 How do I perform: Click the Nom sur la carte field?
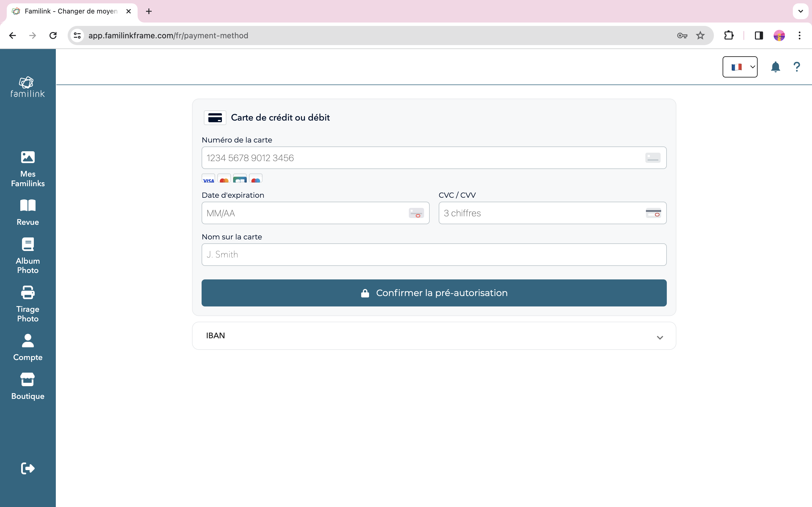pos(434,255)
